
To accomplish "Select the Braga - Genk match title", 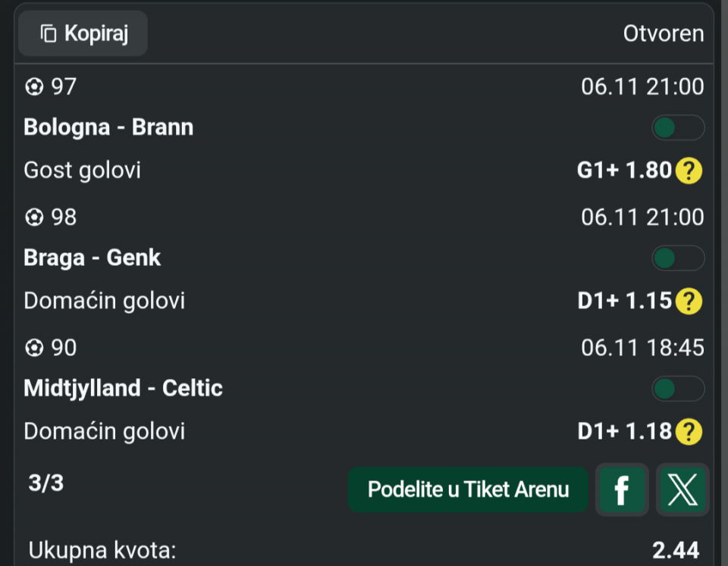I will click(x=93, y=258).
